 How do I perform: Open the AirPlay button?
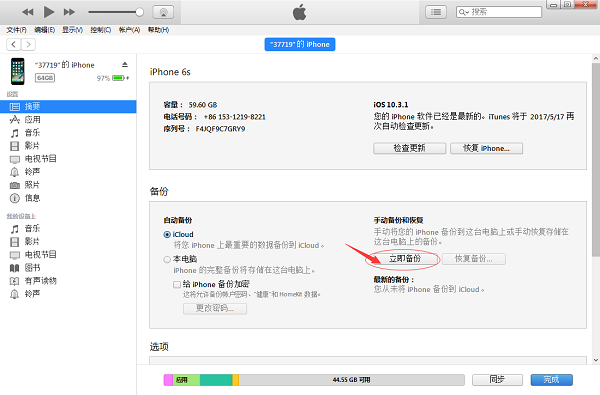(x=163, y=12)
